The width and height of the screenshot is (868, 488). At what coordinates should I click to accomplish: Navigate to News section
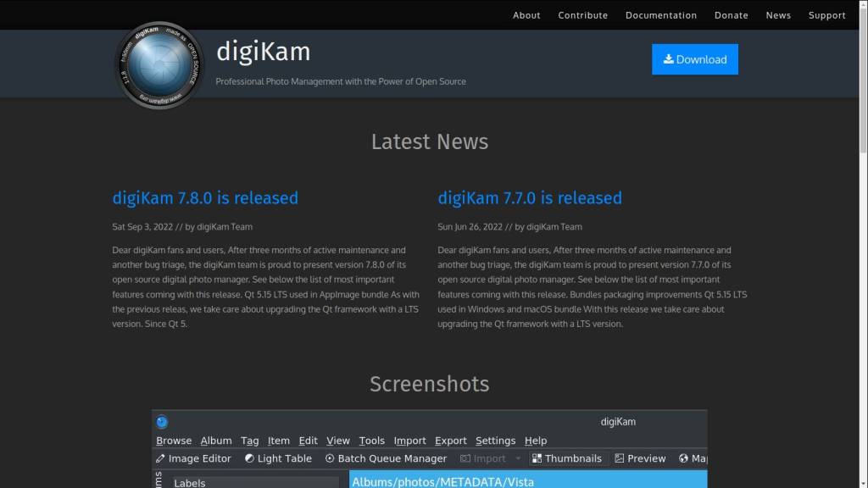pos(778,15)
